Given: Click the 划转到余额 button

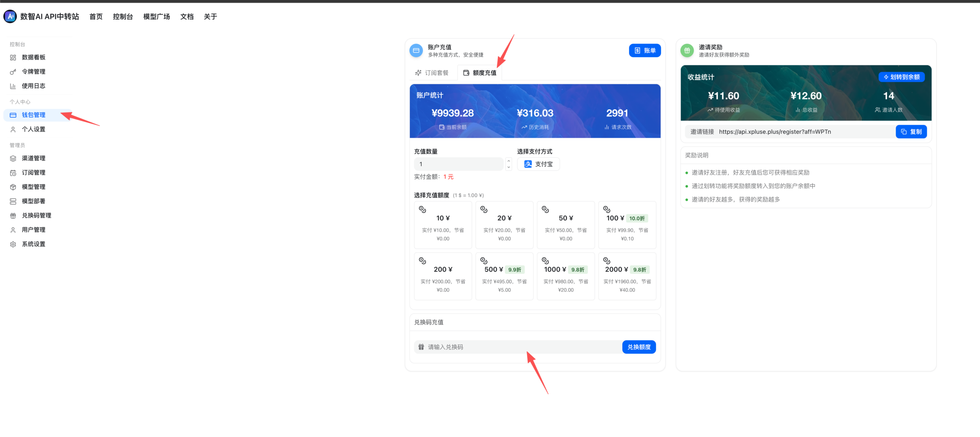Looking at the screenshot, I should 902,77.
